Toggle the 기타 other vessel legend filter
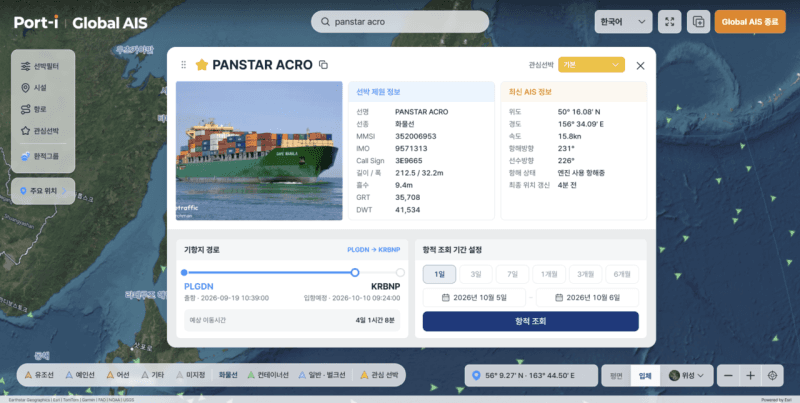This screenshot has width=800, height=403. pos(152,375)
